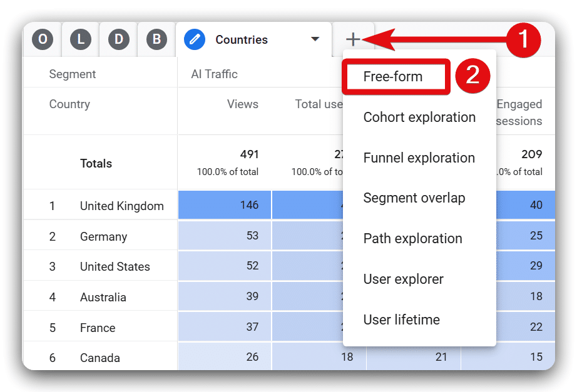Click the plus icon to add new exploration
Image resolution: width=577 pixels, height=392 pixels.
354,39
